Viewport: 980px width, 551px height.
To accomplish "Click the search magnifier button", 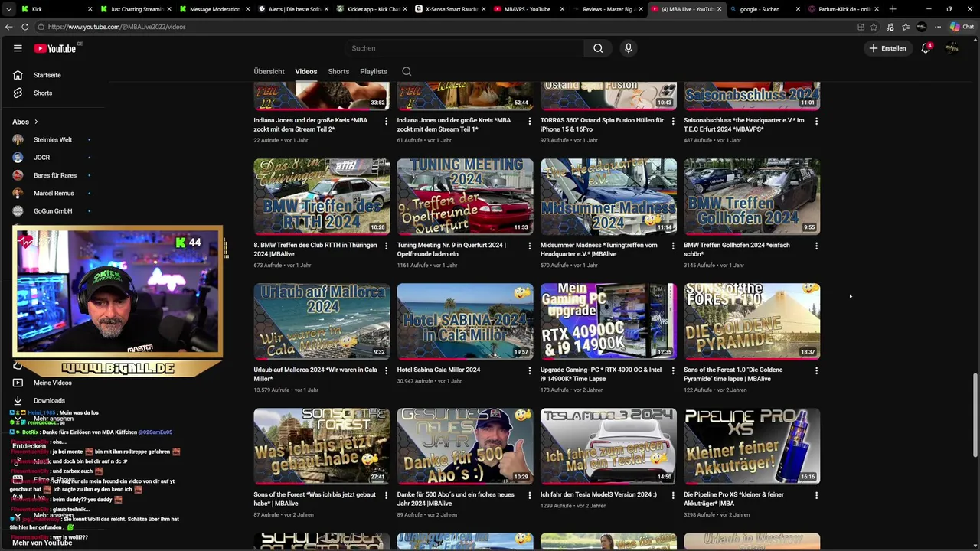I will (598, 48).
